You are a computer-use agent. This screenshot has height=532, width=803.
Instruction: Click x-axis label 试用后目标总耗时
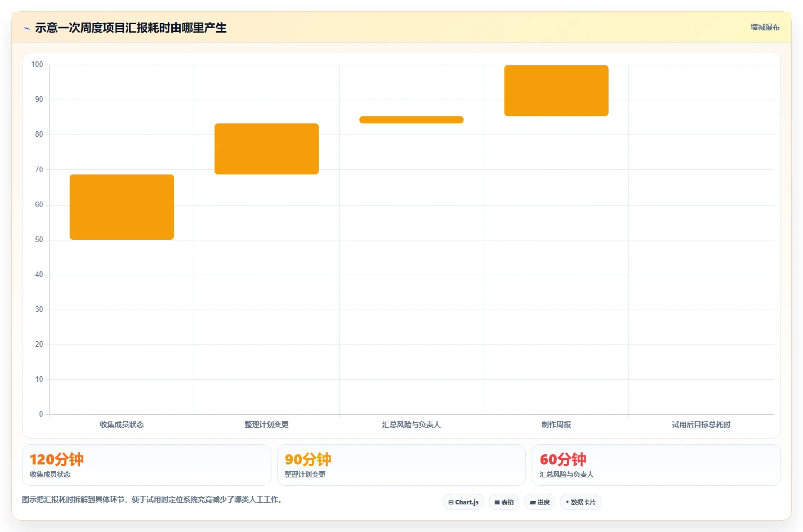point(701,424)
